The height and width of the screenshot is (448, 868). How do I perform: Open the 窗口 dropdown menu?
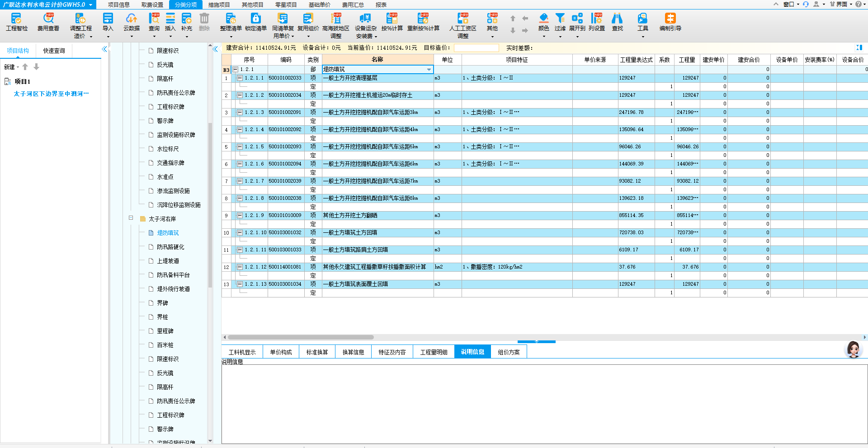click(x=792, y=4)
